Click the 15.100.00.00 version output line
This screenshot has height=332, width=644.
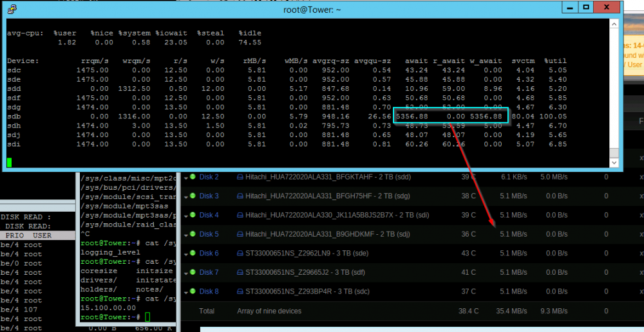pos(108,308)
